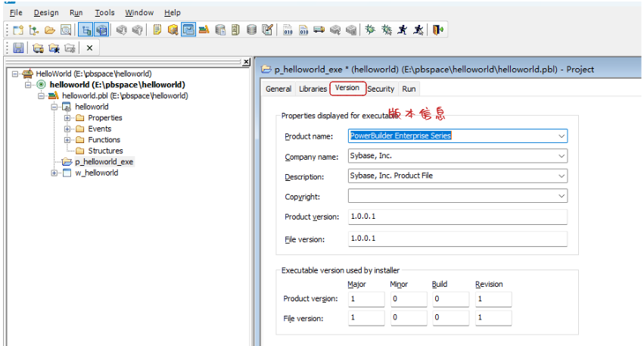
Task: Toggle the System Tree toolbar button
Action: [86, 30]
